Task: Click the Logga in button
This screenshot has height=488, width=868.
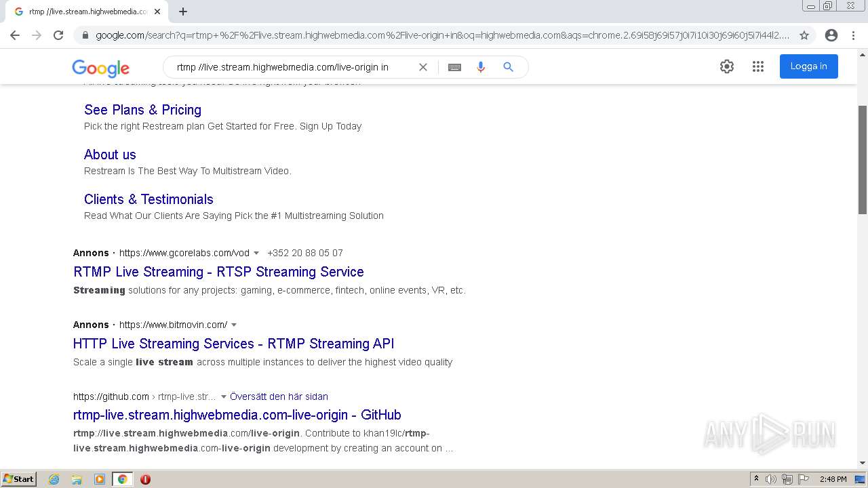Action: pos(808,66)
